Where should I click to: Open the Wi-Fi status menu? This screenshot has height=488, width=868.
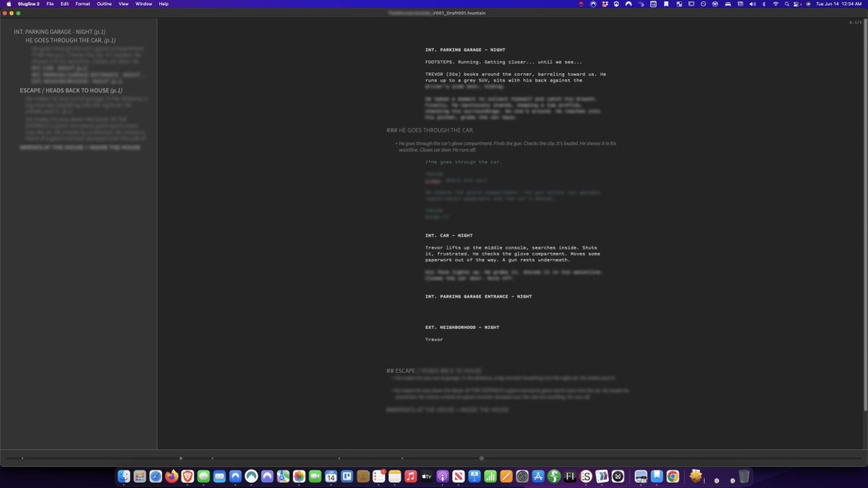776,4
